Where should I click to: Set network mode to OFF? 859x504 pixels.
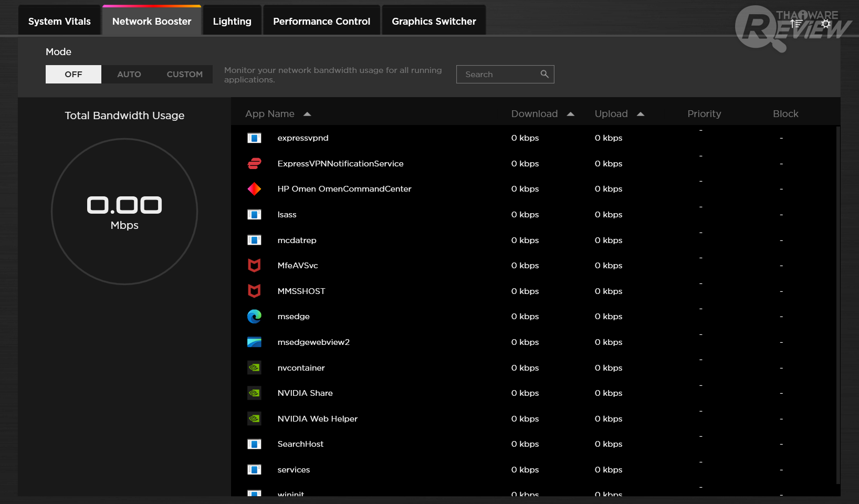74,74
